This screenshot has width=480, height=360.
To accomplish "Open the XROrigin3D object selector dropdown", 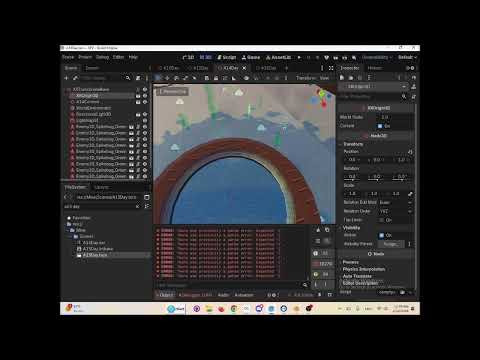I will [373, 87].
